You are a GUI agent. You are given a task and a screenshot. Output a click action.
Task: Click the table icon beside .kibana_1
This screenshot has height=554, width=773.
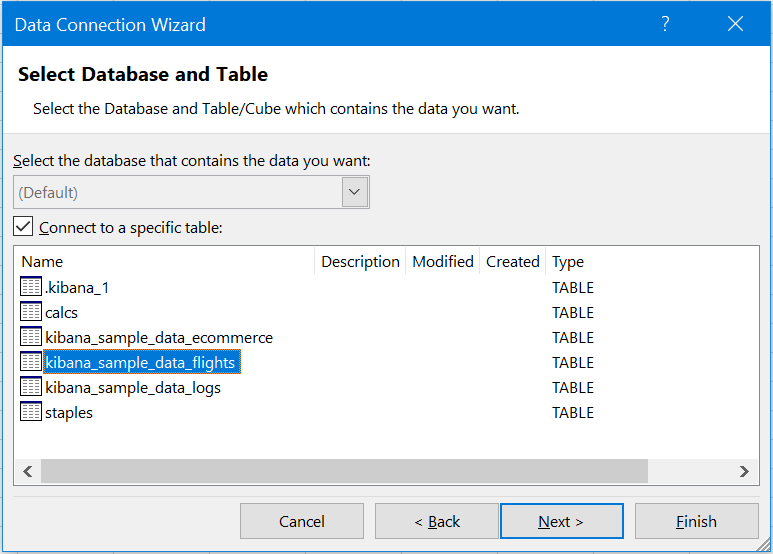(x=31, y=287)
